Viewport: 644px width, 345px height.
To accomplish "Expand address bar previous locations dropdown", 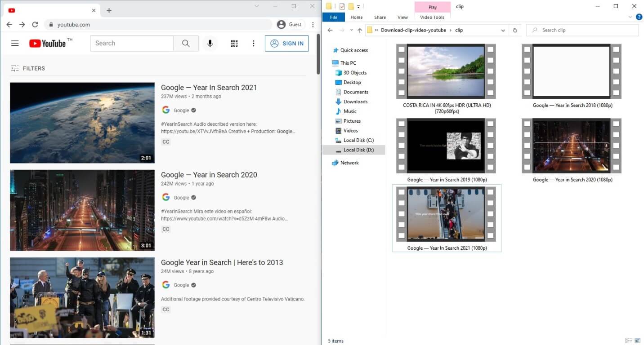I will [x=503, y=30].
